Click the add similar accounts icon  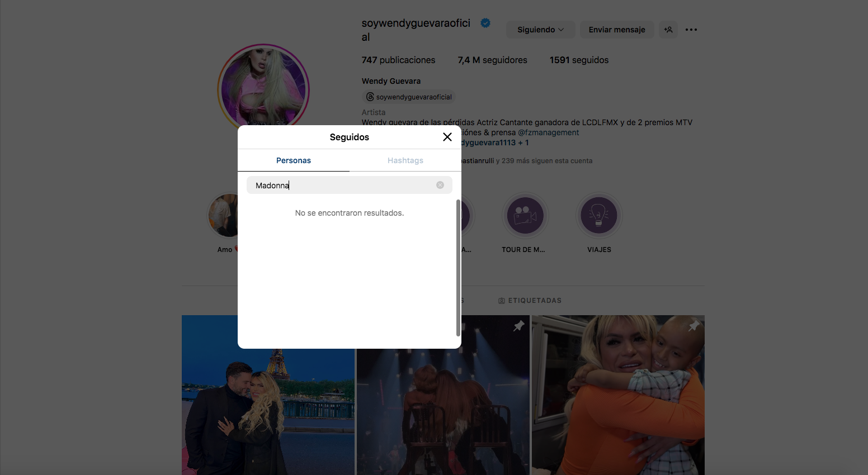click(668, 30)
